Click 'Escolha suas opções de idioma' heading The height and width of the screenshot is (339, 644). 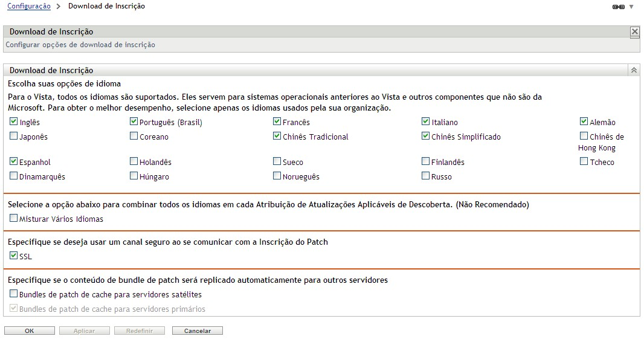[x=65, y=84]
